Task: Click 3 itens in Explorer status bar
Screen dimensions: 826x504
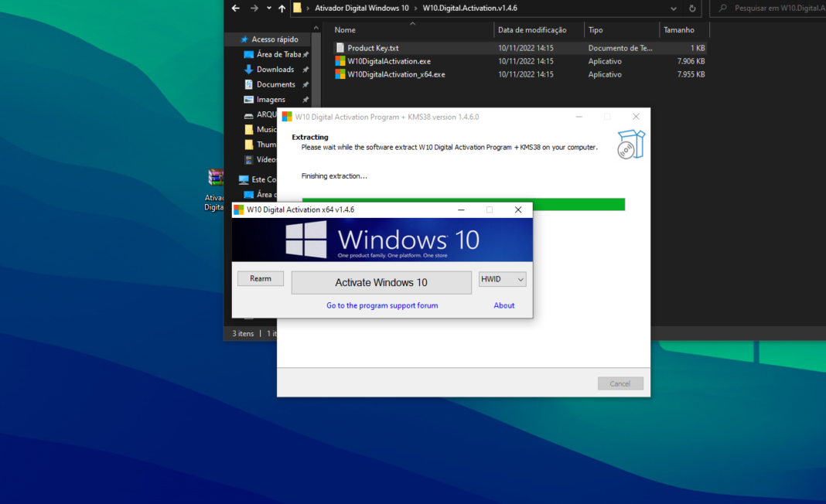Action: 243,334
